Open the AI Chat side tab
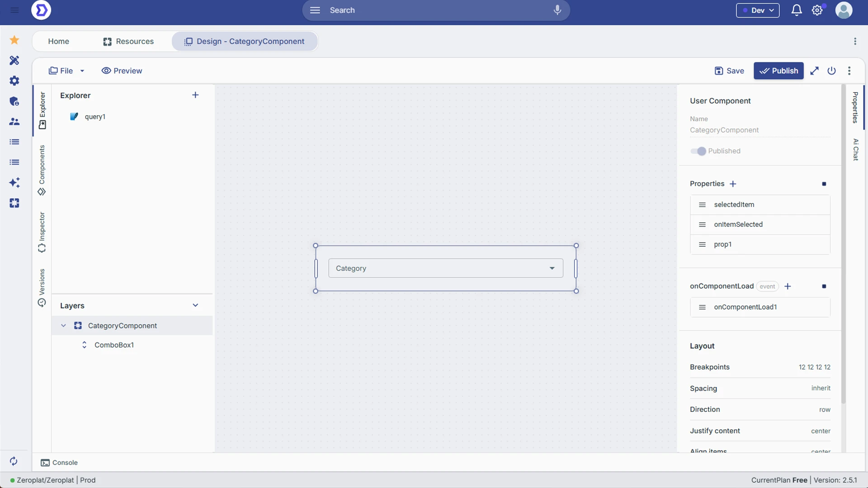 click(855, 149)
